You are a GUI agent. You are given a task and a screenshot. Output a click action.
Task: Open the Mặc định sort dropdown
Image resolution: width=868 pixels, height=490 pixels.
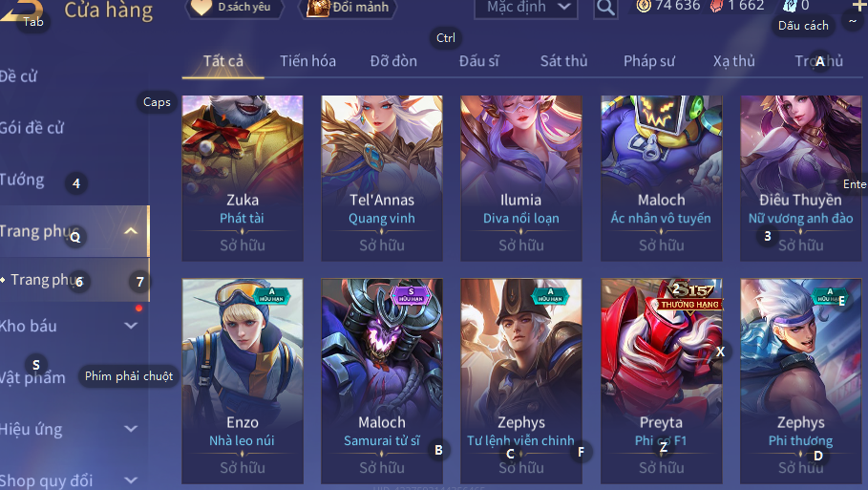[x=526, y=8]
